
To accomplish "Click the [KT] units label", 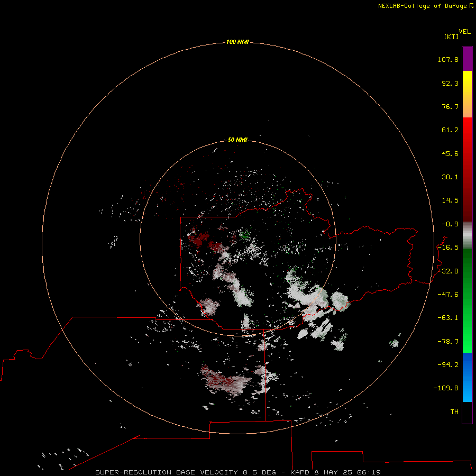I will [x=451, y=36].
